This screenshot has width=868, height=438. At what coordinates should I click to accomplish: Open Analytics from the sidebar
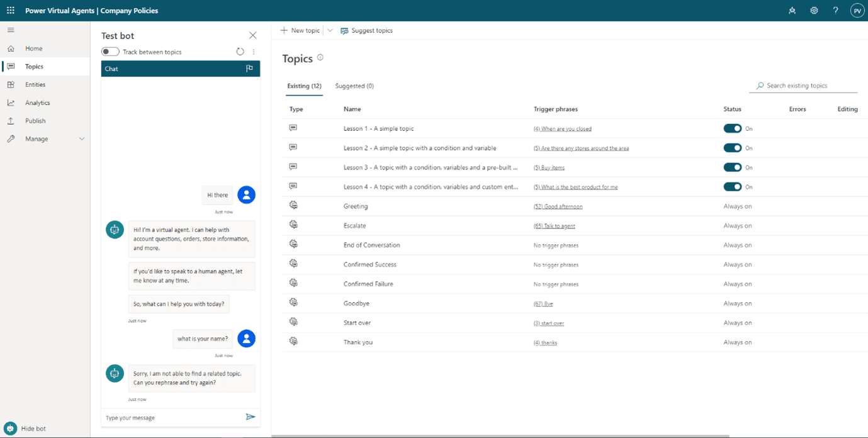coord(38,102)
